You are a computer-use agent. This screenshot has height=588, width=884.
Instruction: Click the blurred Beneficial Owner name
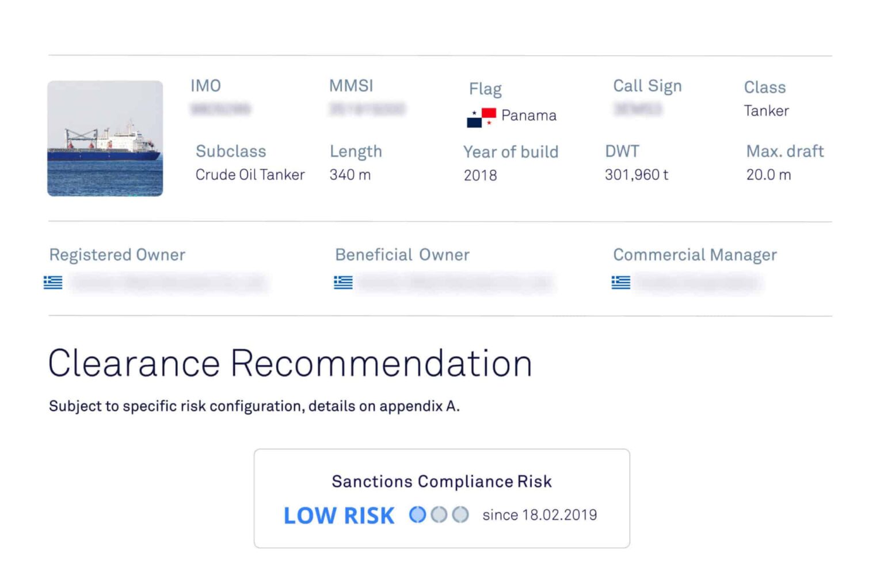pos(455,282)
